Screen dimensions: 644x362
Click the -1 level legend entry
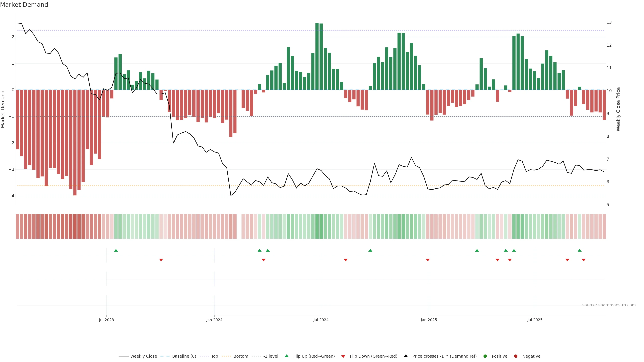pos(271,356)
